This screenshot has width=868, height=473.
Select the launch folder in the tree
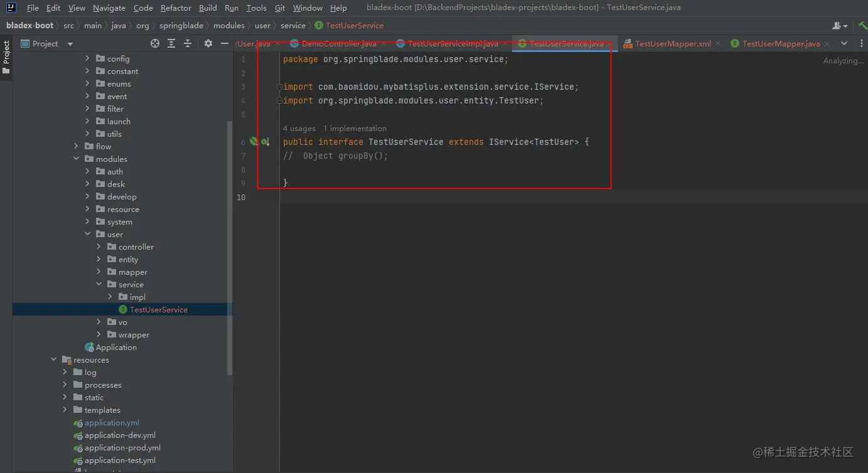point(119,122)
